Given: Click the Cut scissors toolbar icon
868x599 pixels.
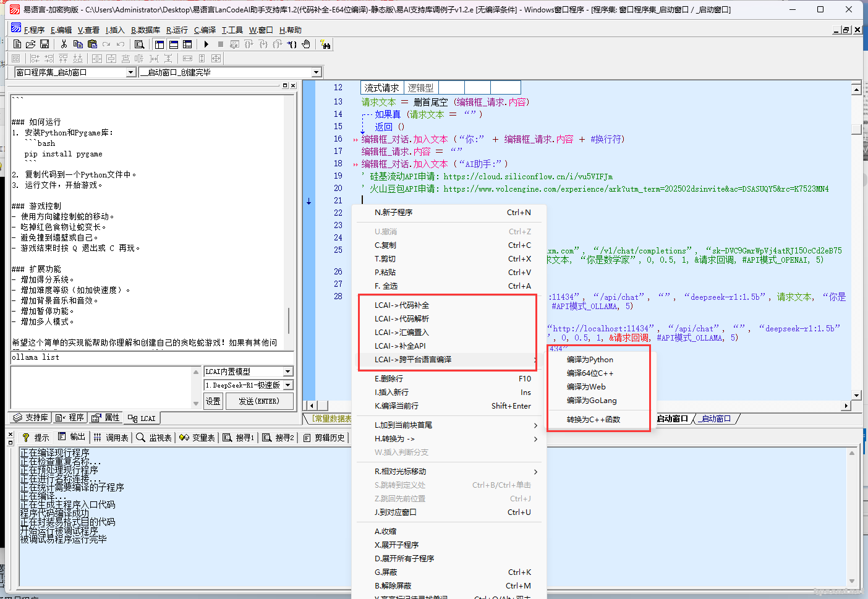Looking at the screenshot, I should (x=64, y=45).
